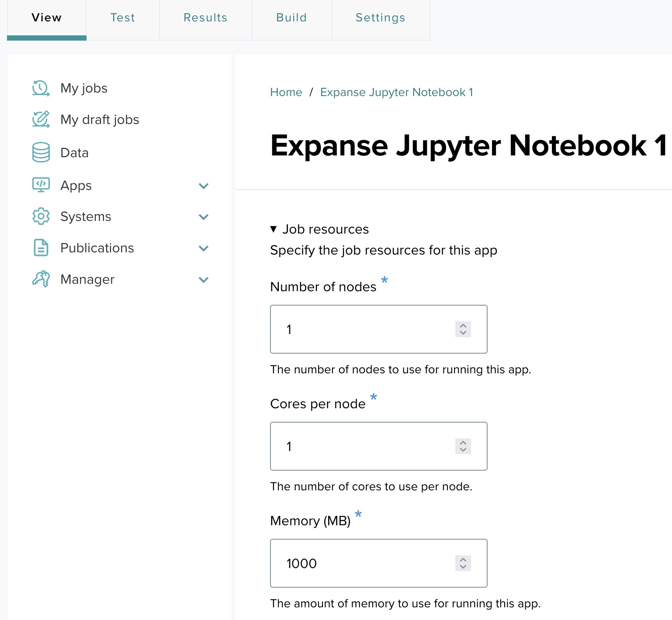Click the My jobs clock icon
672x620 pixels.
coord(41,88)
